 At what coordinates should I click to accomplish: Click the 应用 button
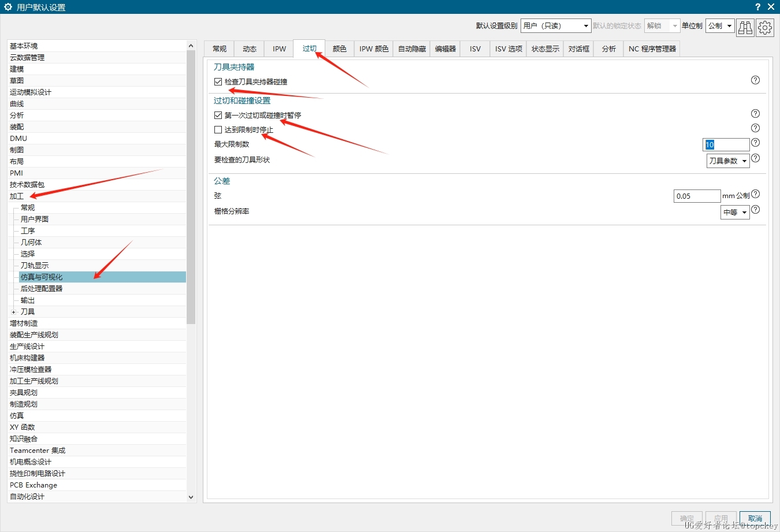click(x=721, y=518)
